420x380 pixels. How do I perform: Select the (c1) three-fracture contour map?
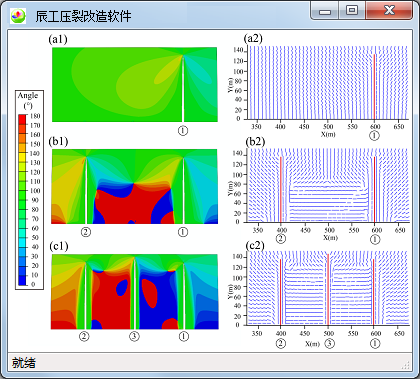[x=135, y=292]
